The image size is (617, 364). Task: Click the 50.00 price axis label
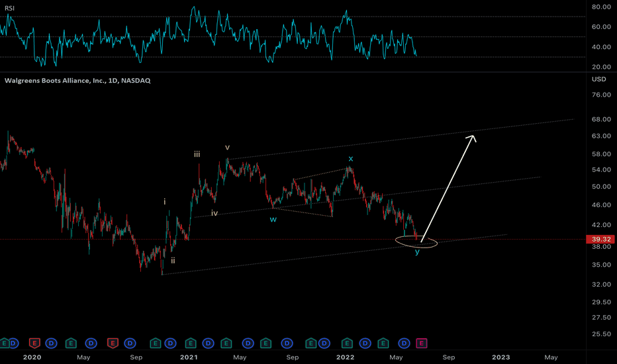point(601,187)
